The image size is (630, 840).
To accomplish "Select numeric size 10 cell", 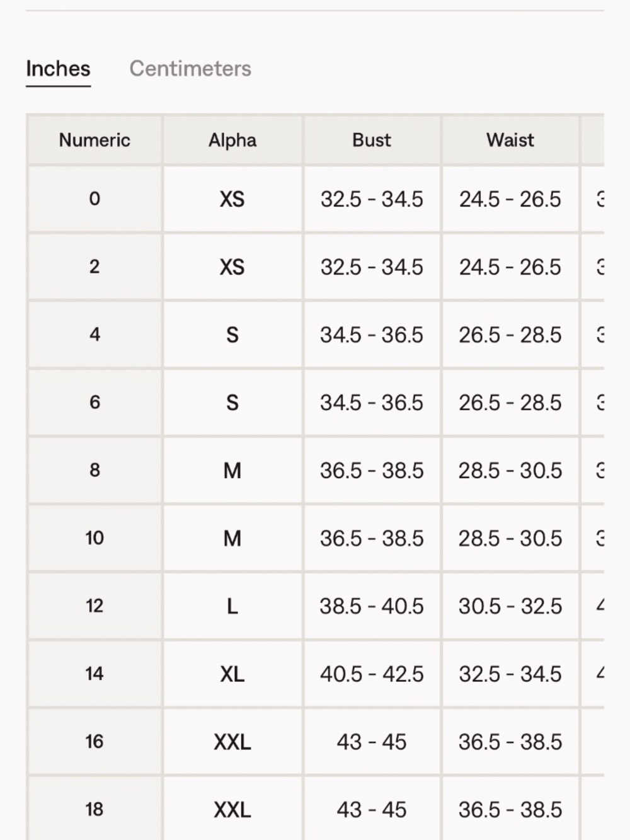I will coord(94,538).
